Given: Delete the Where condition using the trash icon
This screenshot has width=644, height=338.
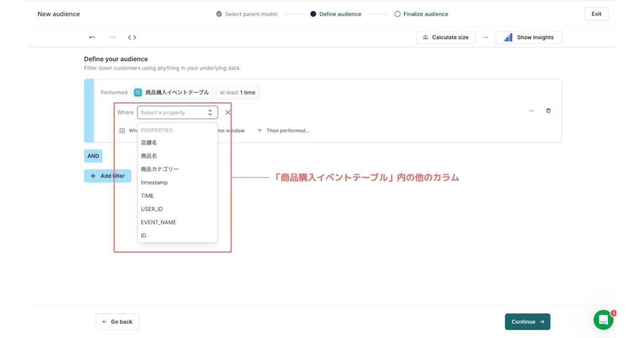Looking at the screenshot, I should coord(548,110).
